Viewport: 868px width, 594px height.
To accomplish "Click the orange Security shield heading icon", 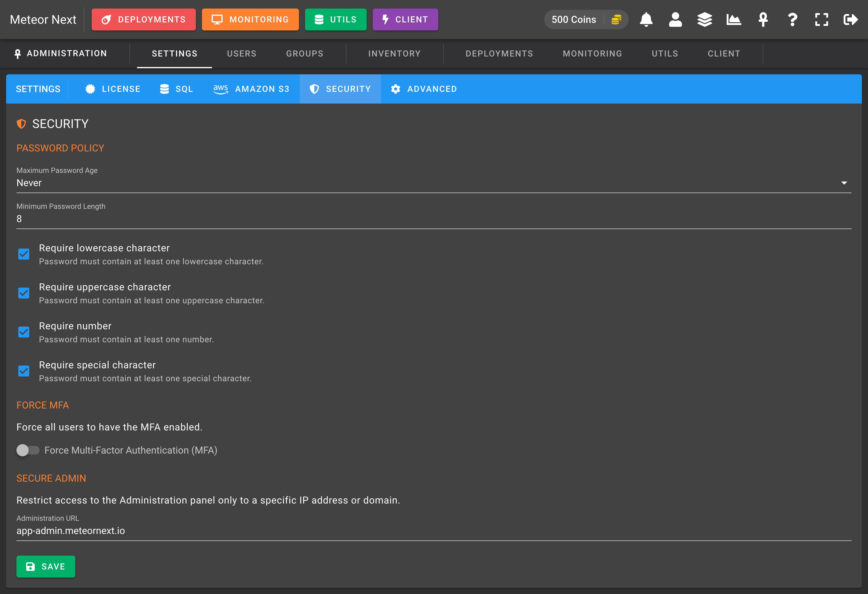I will pos(21,124).
